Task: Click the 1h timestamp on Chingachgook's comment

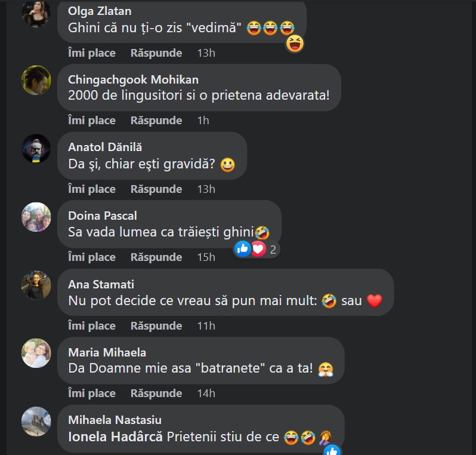Action: pyautogui.click(x=203, y=121)
